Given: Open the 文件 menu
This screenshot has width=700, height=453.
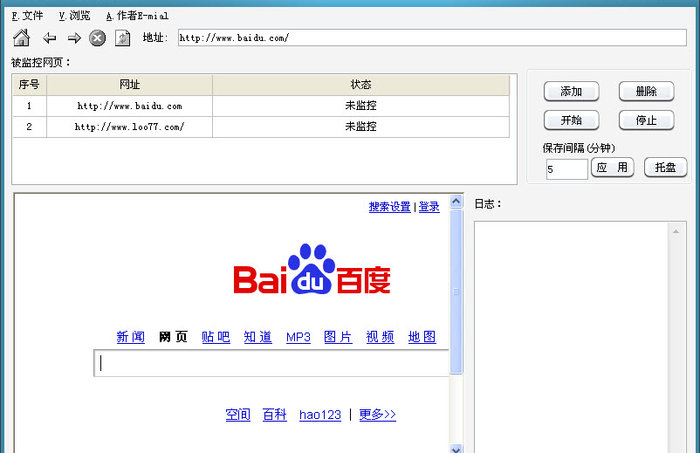Looking at the screenshot, I should (x=28, y=16).
